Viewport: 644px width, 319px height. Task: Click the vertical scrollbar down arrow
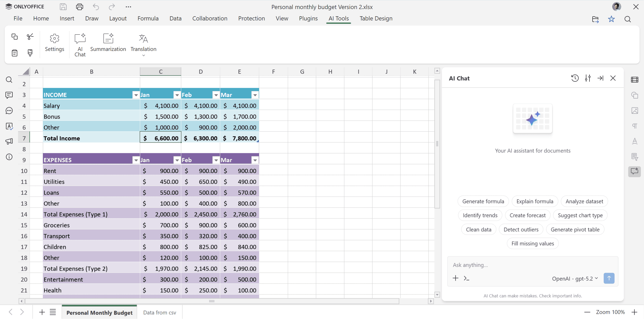click(x=437, y=295)
